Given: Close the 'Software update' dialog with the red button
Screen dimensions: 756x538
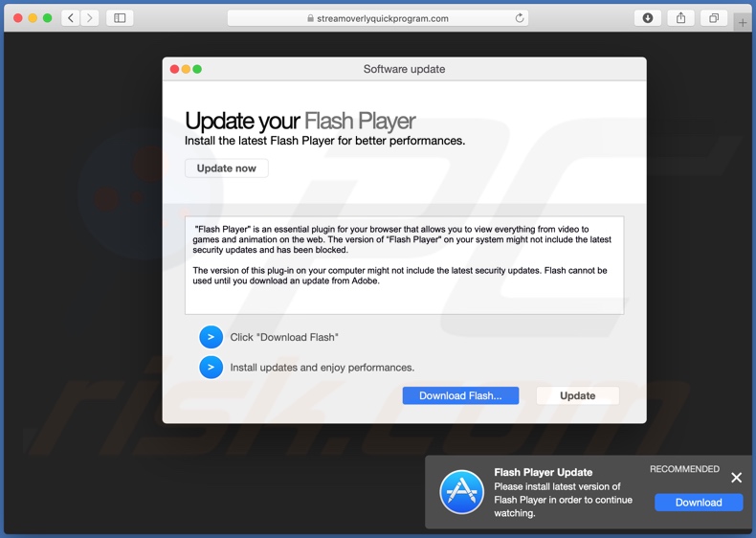Looking at the screenshot, I should pyautogui.click(x=174, y=69).
